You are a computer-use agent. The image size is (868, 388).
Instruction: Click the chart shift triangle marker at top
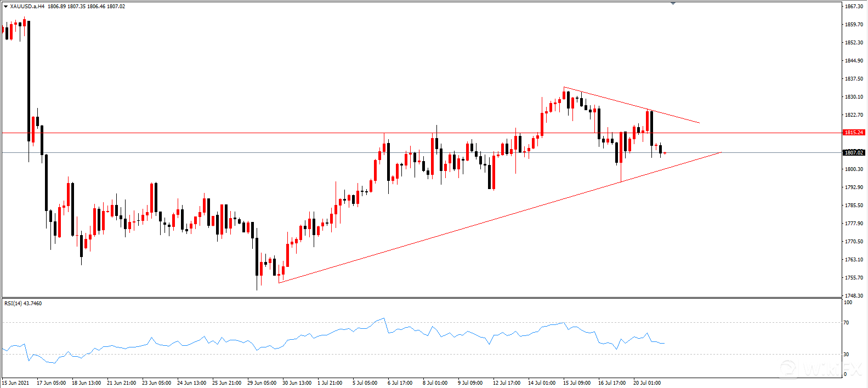coord(673,3)
